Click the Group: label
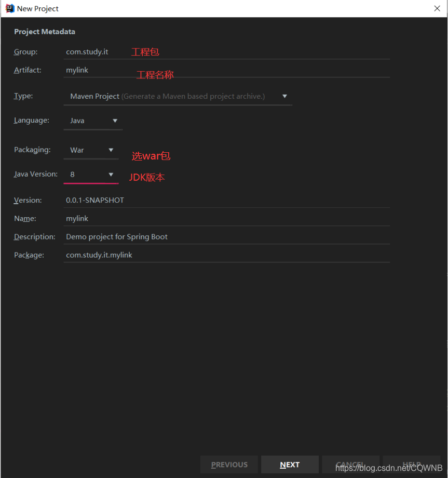 coord(25,52)
